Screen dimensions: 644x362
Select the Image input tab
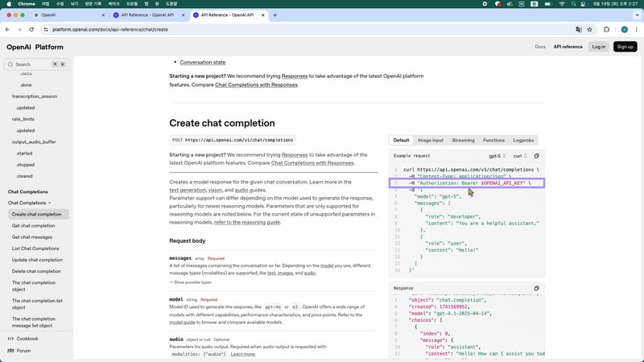[431, 140]
